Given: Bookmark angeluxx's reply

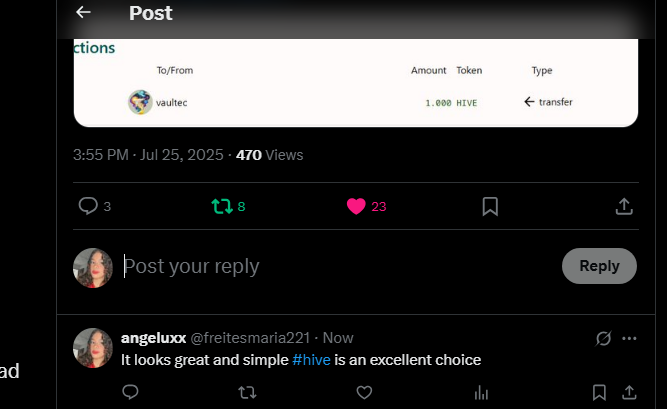Looking at the screenshot, I should 599,392.
